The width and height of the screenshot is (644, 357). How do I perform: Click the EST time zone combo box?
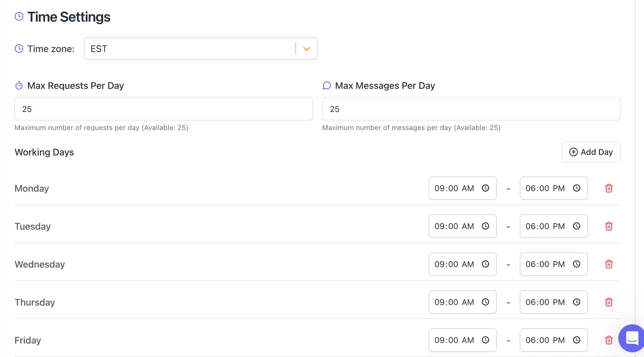[190, 49]
